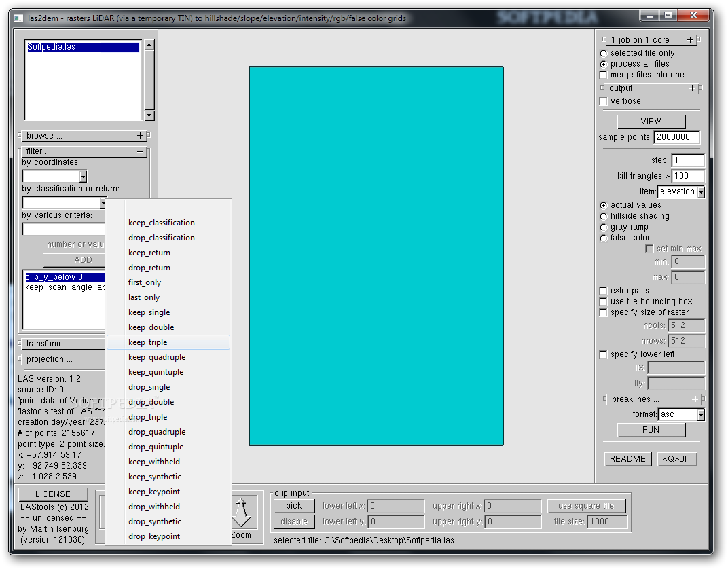Choose keep_classification from the menu

click(168, 223)
